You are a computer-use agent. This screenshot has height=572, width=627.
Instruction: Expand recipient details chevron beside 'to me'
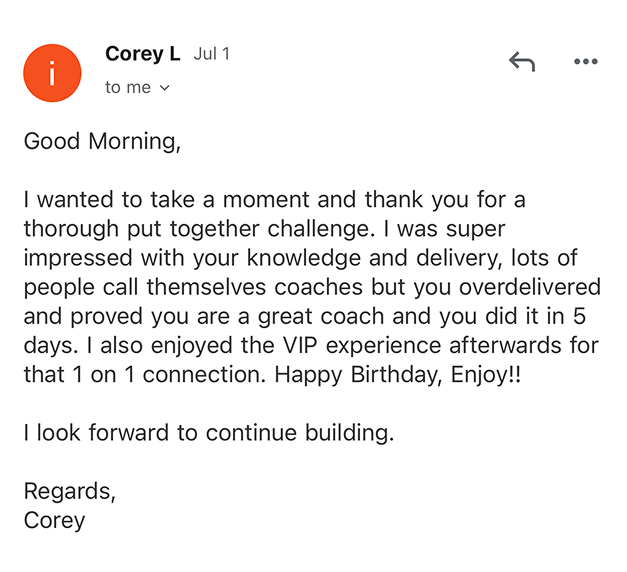(x=165, y=88)
